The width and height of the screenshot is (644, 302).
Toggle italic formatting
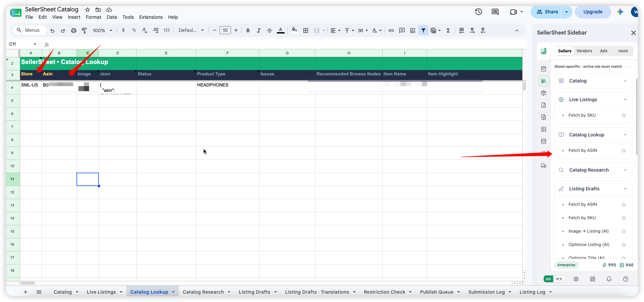point(259,31)
